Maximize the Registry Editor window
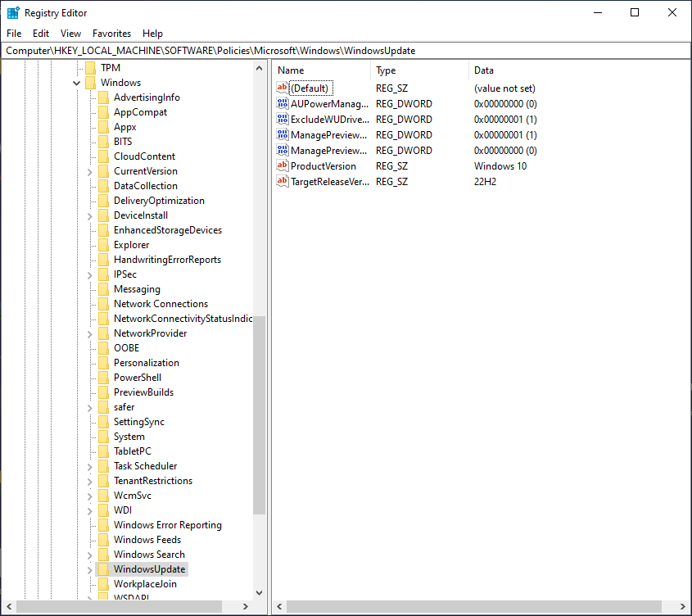This screenshot has width=692, height=616. tap(635, 12)
